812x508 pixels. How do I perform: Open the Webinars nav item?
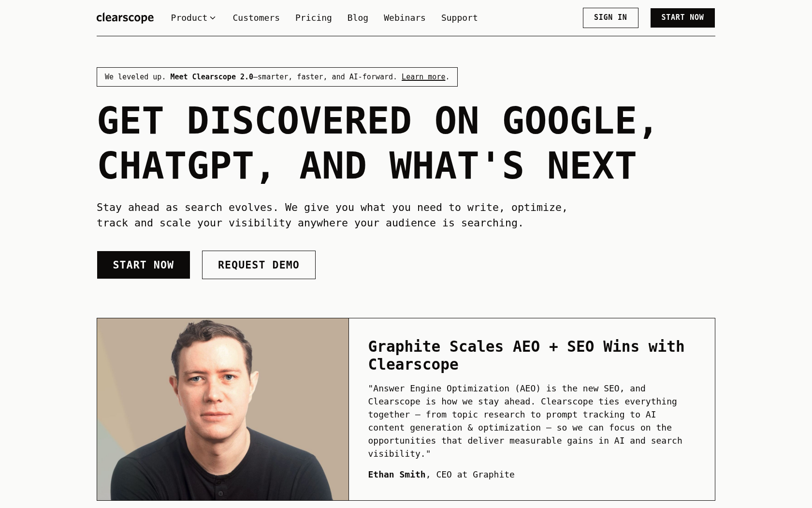pyautogui.click(x=404, y=18)
